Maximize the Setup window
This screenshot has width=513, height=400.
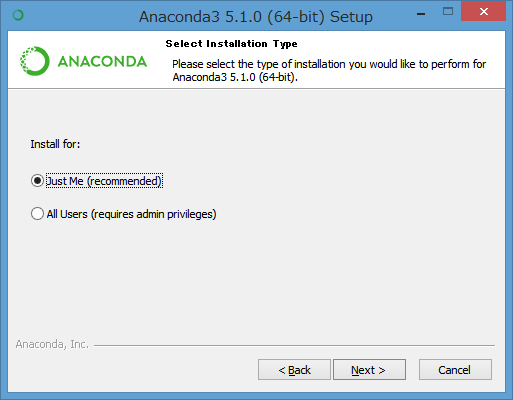(x=448, y=12)
